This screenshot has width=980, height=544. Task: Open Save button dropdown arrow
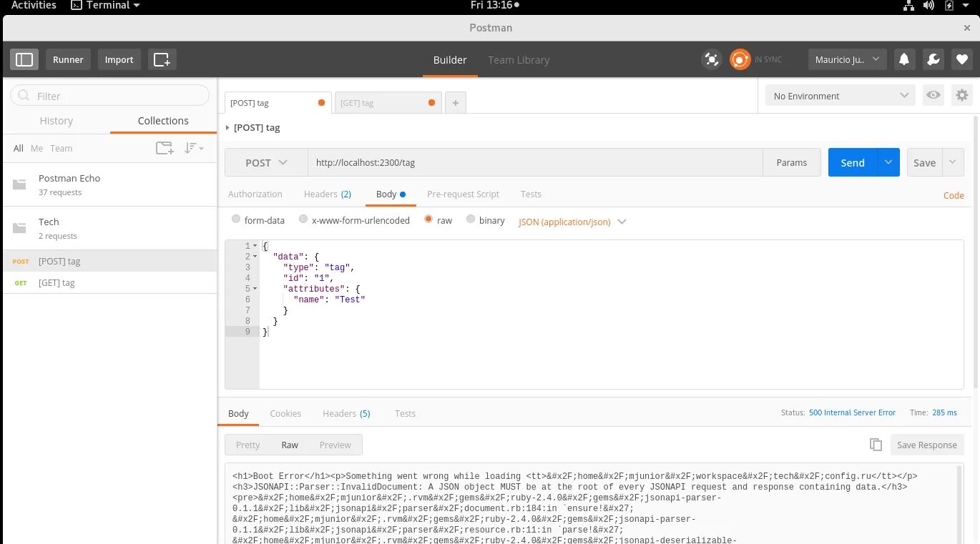[953, 162]
